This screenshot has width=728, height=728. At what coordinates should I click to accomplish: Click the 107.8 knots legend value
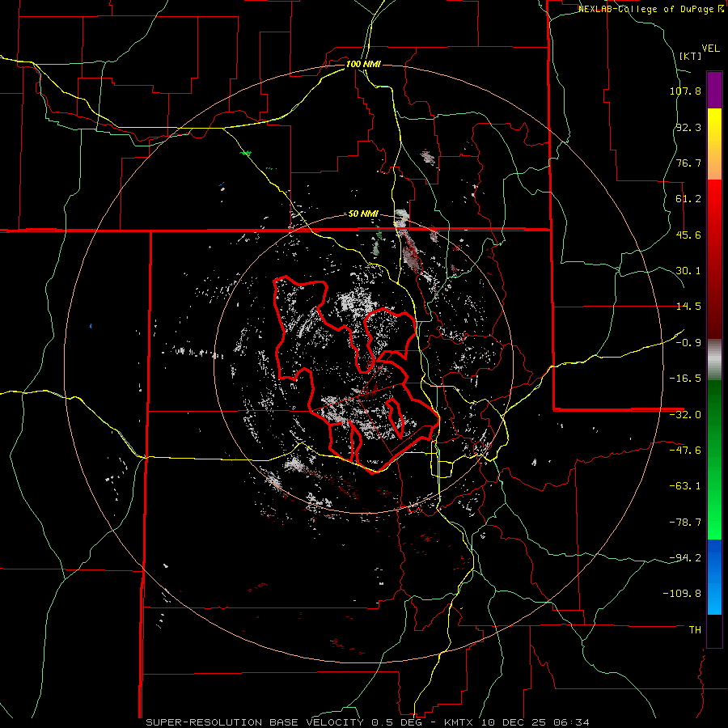click(x=685, y=91)
